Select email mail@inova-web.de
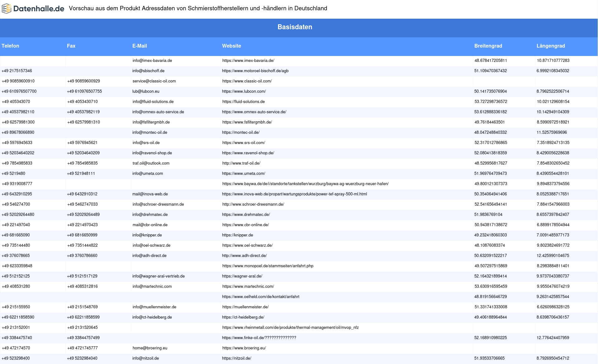The height and width of the screenshot is (364, 598). (x=150, y=194)
